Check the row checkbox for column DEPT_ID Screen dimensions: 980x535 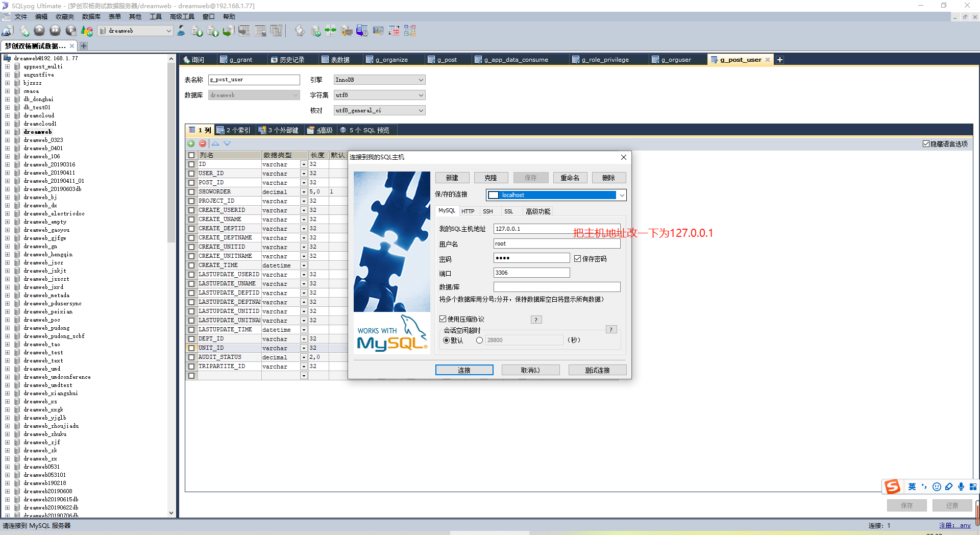point(191,339)
